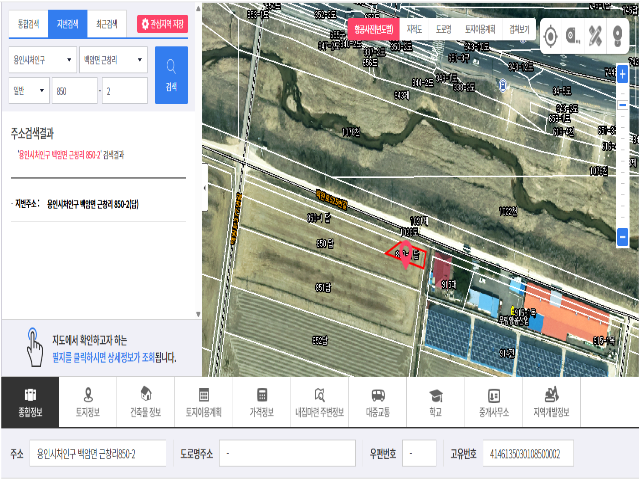Click the current location target icon

550,37
